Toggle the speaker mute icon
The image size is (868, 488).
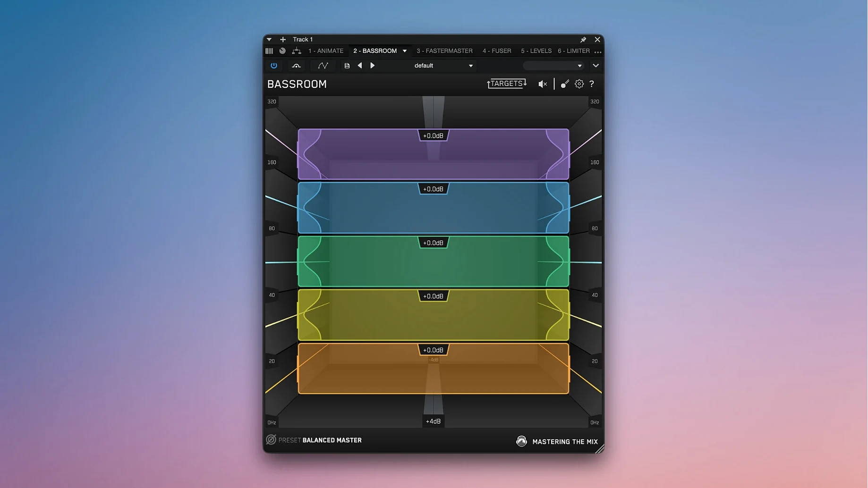pyautogui.click(x=543, y=84)
